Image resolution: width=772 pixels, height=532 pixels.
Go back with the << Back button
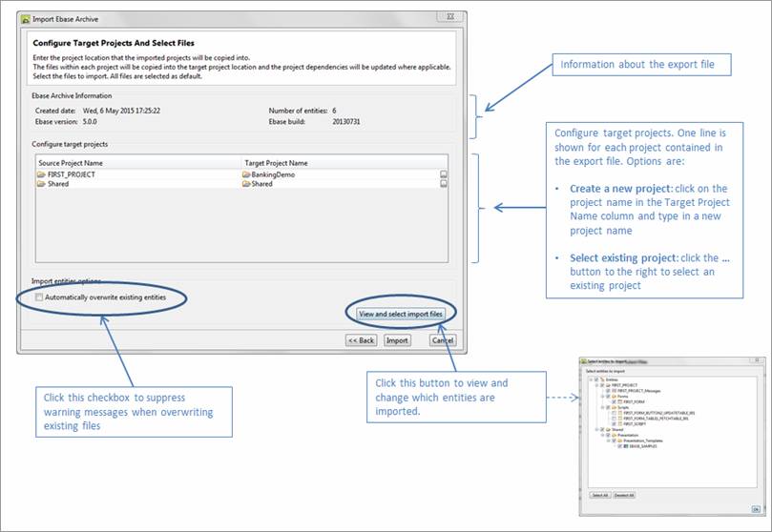click(361, 340)
